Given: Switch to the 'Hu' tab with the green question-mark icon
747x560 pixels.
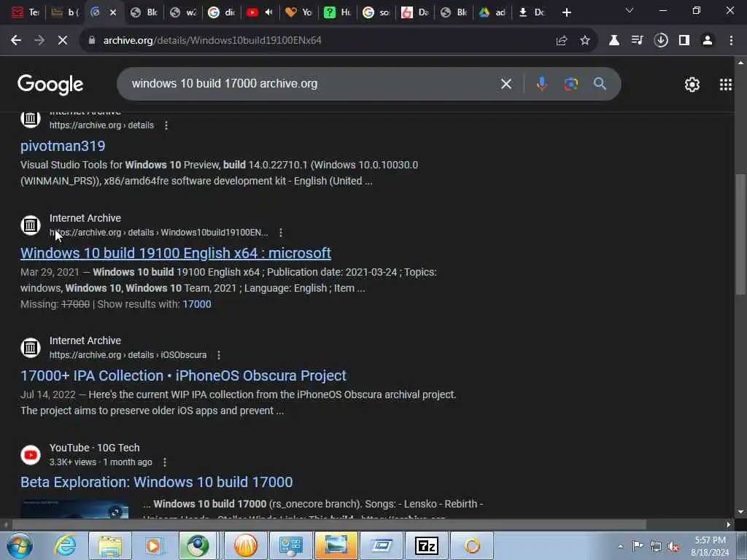Looking at the screenshot, I should pos(337,12).
